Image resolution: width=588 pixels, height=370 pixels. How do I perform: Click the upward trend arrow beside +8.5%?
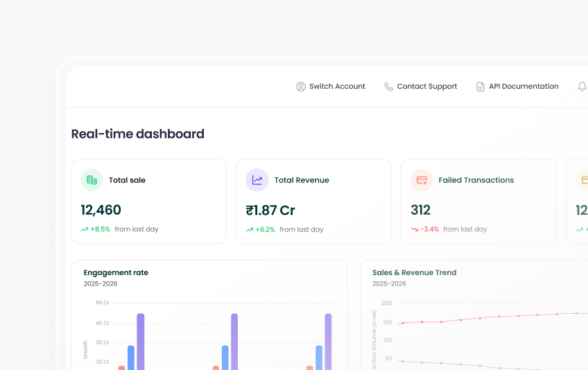[85, 229]
